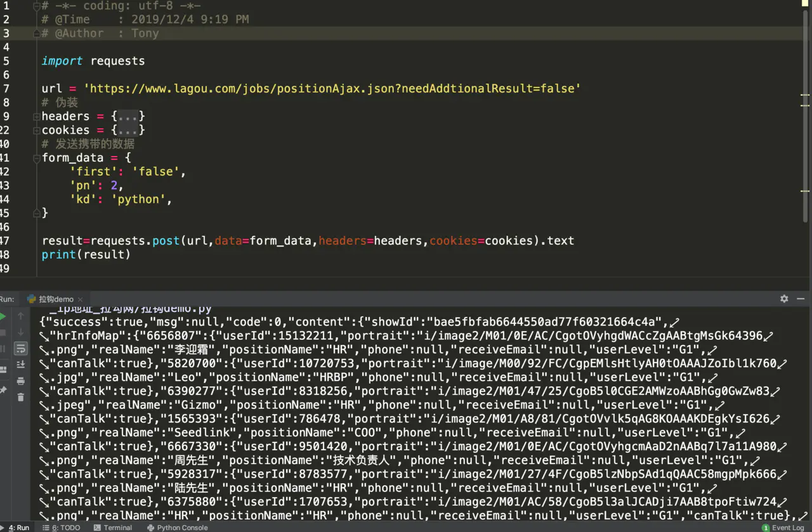Click the 'cookies' variable name on line 22
812x532 pixels.
point(66,130)
